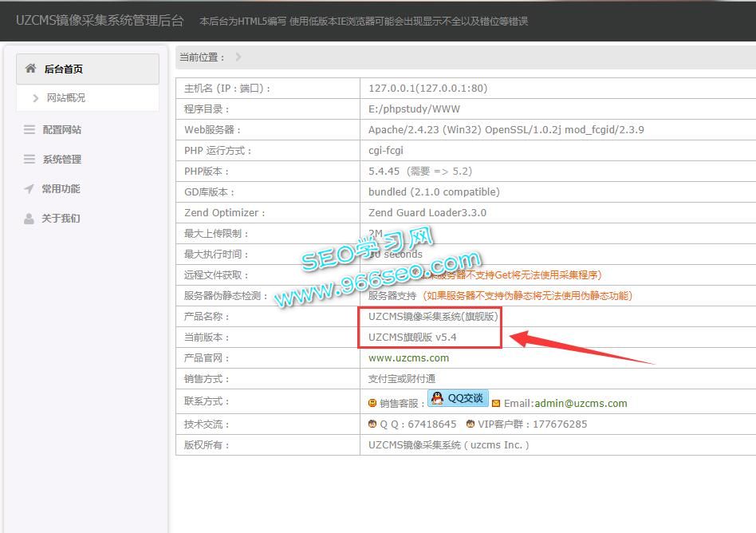Select the product name UZCMS镜像采集系统(旗舰版)
The height and width of the screenshot is (533, 756).
point(433,317)
